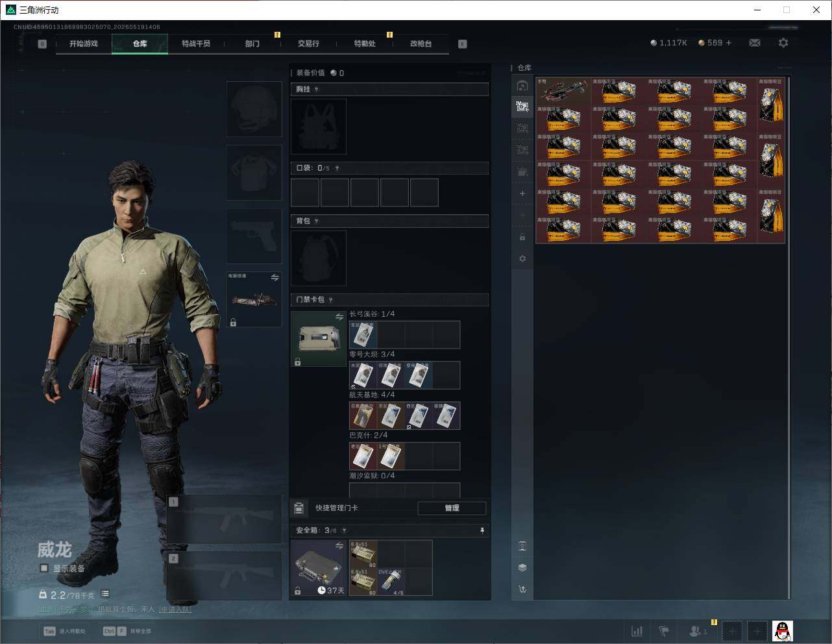Click secondary weapon slot 2

click(225, 576)
